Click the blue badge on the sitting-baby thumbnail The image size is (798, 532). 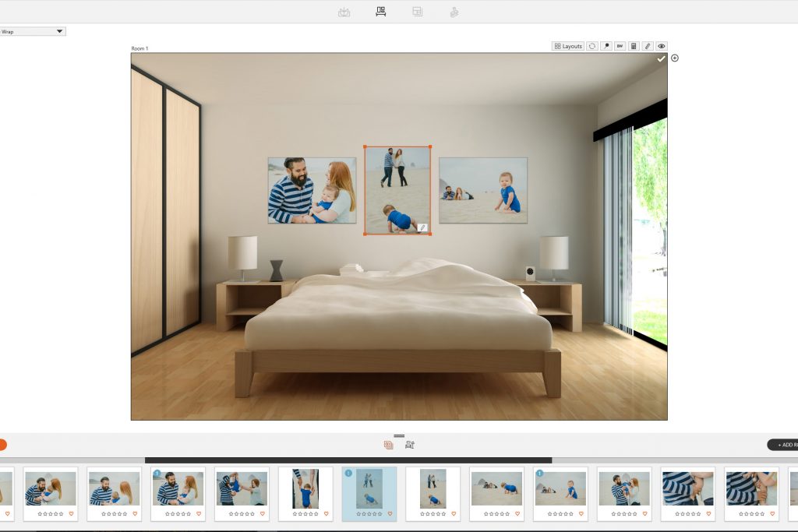tap(539, 473)
